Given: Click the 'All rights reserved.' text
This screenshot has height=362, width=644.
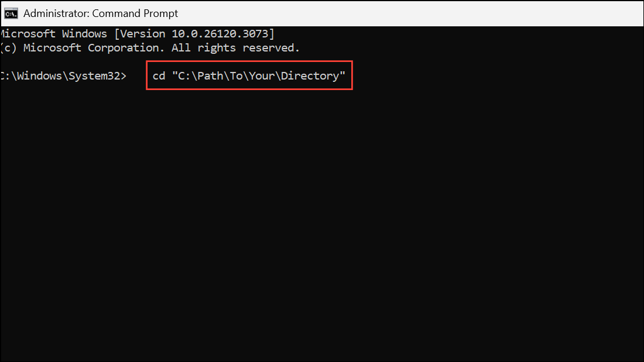Looking at the screenshot, I should click(x=235, y=48).
